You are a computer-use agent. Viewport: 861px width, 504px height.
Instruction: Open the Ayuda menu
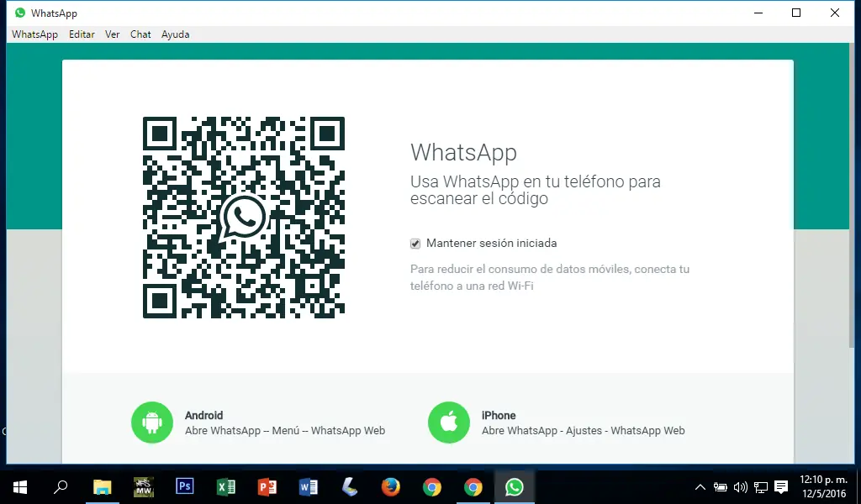[175, 34]
